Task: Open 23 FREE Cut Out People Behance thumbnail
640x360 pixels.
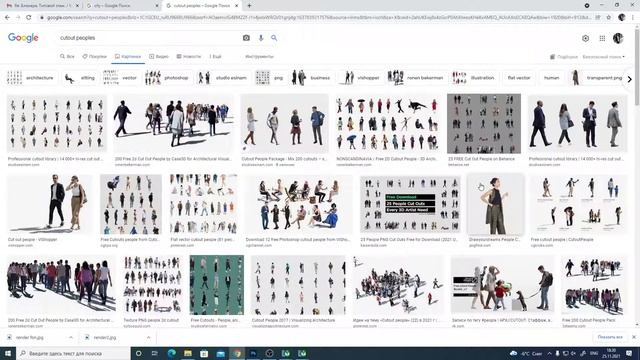Action: pyautogui.click(x=484, y=124)
